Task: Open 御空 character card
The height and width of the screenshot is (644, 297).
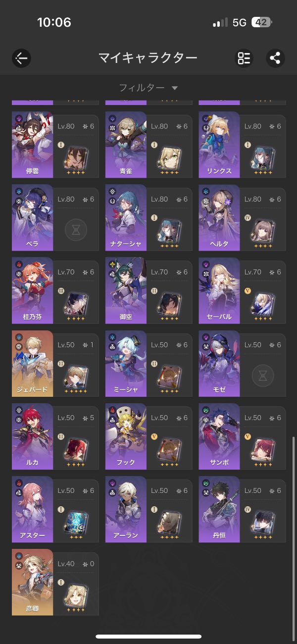Action: coord(148,290)
